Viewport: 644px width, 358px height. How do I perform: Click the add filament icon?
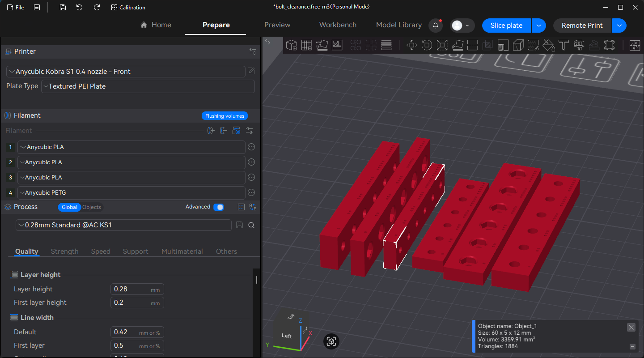pyautogui.click(x=211, y=131)
